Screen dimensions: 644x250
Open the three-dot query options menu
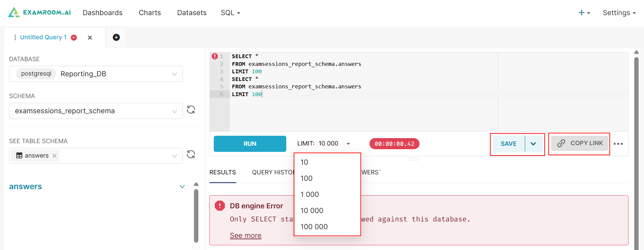click(x=618, y=144)
